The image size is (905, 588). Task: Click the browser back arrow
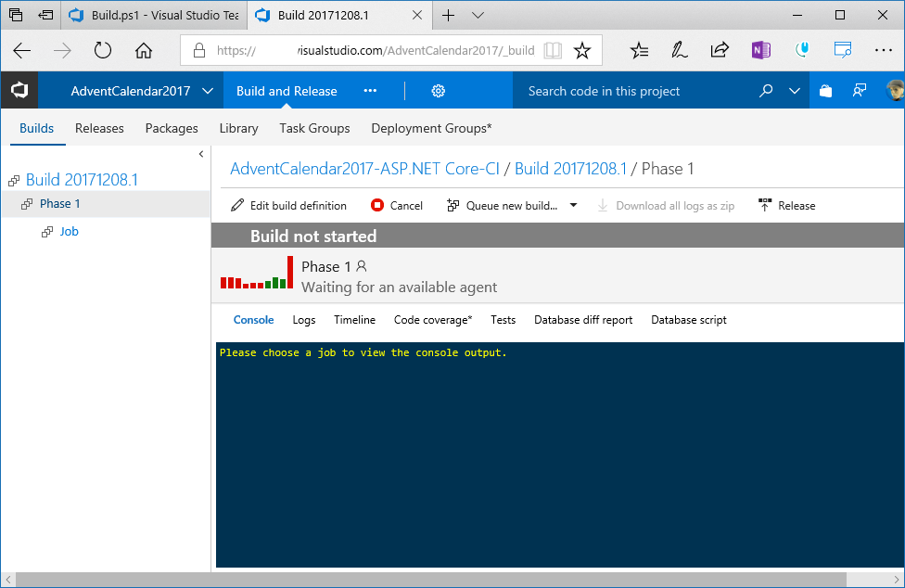(22, 51)
